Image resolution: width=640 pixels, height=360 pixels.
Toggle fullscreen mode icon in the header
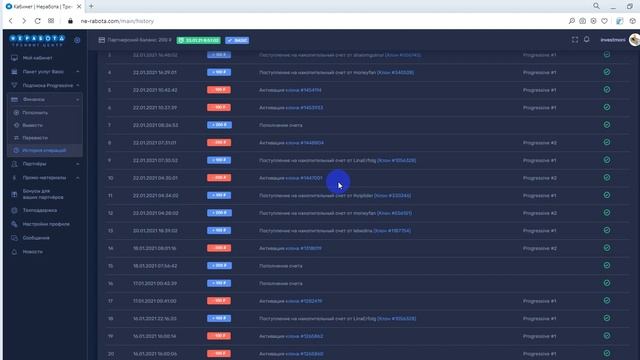tap(575, 40)
